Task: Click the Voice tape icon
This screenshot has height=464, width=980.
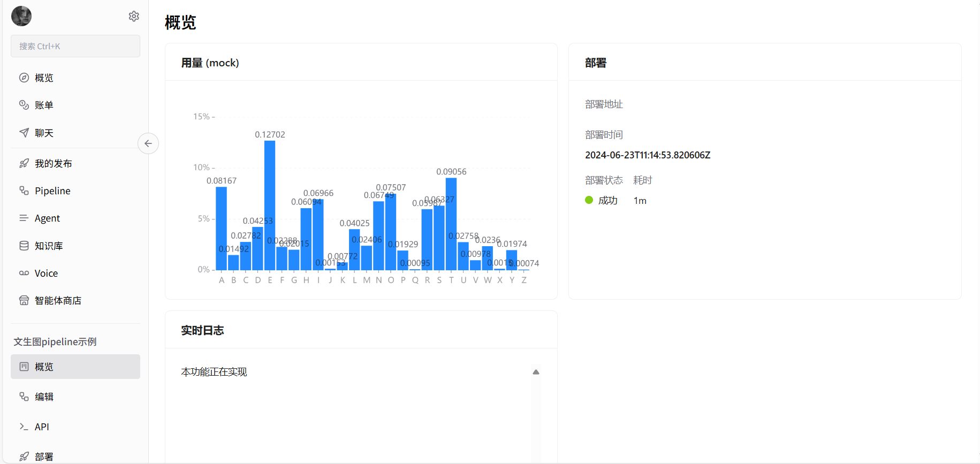Action: pos(24,273)
